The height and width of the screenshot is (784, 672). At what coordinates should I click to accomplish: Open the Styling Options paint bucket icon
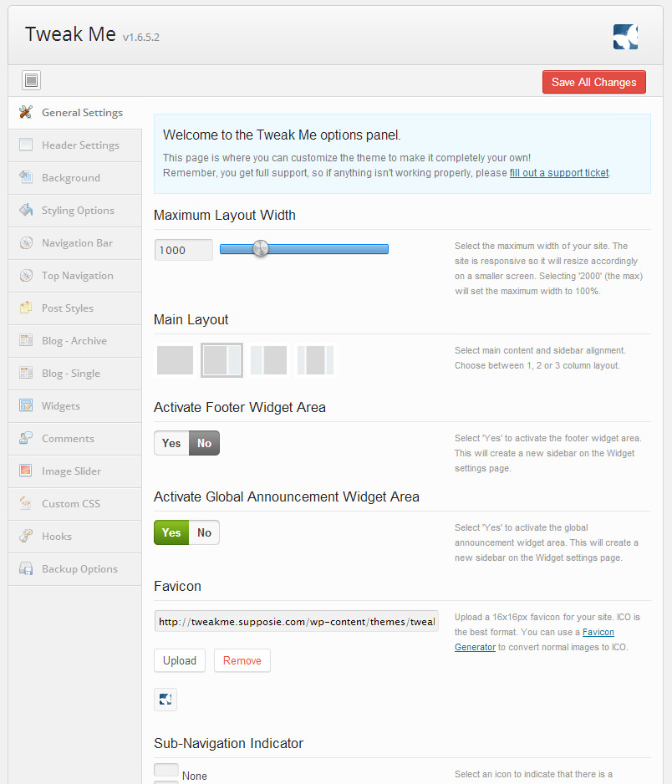coord(26,211)
